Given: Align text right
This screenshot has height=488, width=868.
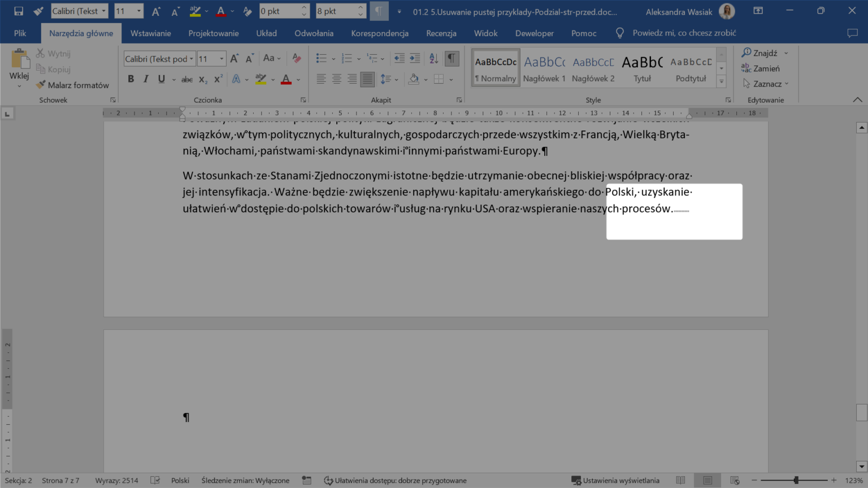Looking at the screenshot, I should (352, 79).
